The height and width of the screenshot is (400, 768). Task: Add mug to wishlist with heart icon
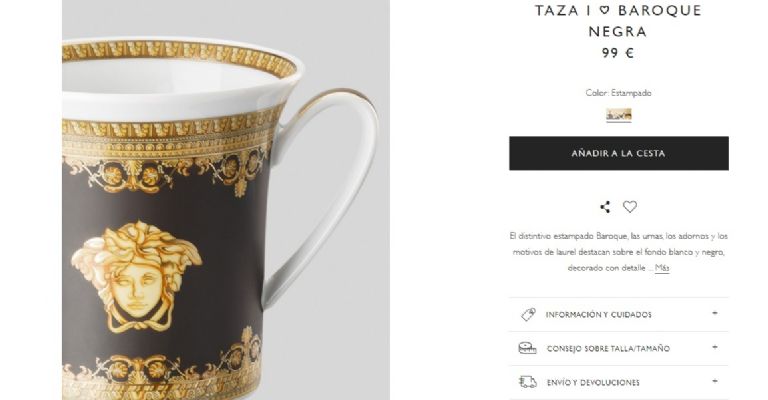click(630, 207)
